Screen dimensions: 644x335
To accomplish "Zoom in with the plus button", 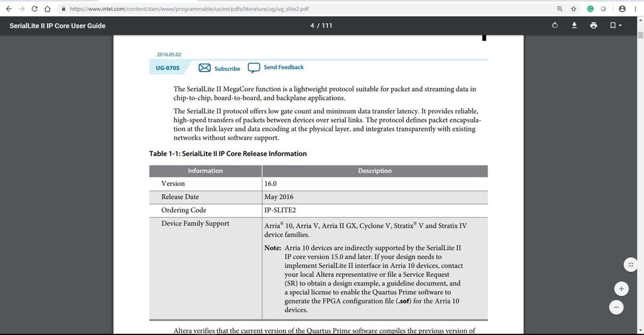I will coord(621,289).
